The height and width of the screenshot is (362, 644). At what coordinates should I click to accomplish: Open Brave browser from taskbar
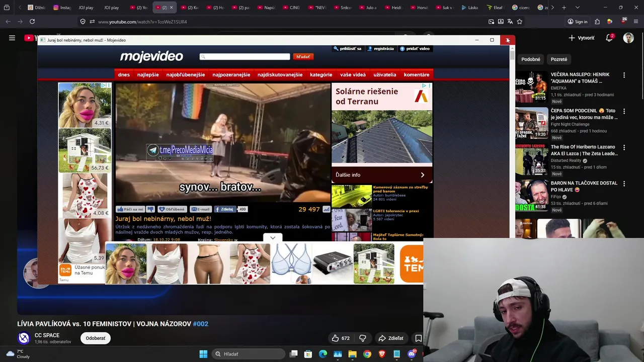(x=382, y=354)
